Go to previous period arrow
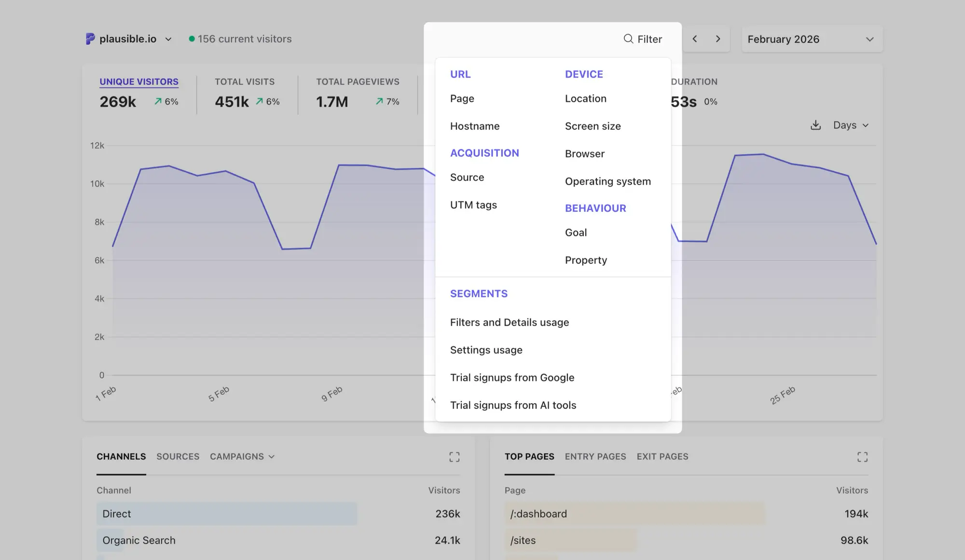Screen dimensions: 965x560 click(695, 39)
